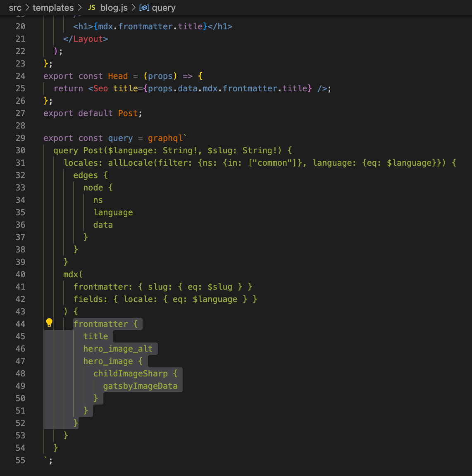
Task: Open the src breadcrumb segment
Action: [15, 7]
